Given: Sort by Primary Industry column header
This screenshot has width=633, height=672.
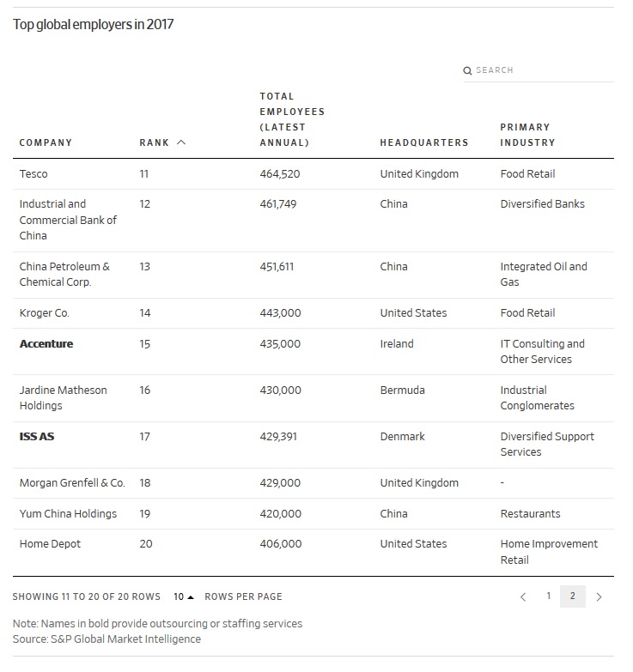Looking at the screenshot, I should coord(527,135).
